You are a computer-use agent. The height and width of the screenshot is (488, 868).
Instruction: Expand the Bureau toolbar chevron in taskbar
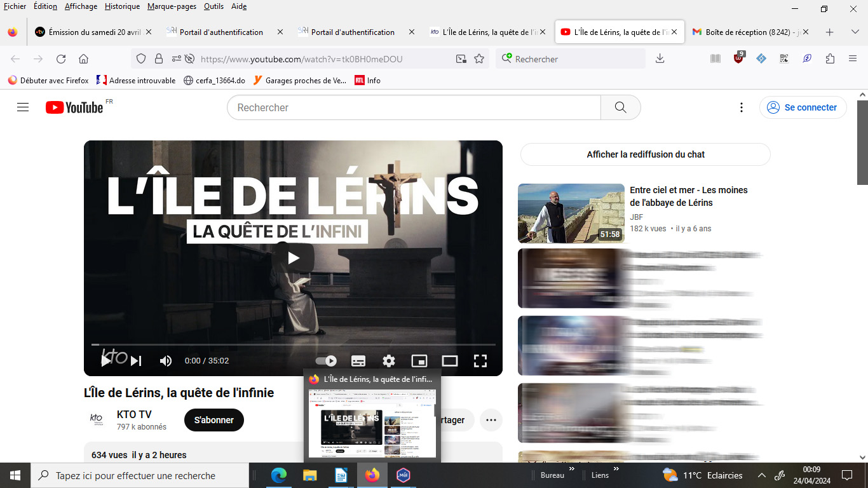coord(572,470)
